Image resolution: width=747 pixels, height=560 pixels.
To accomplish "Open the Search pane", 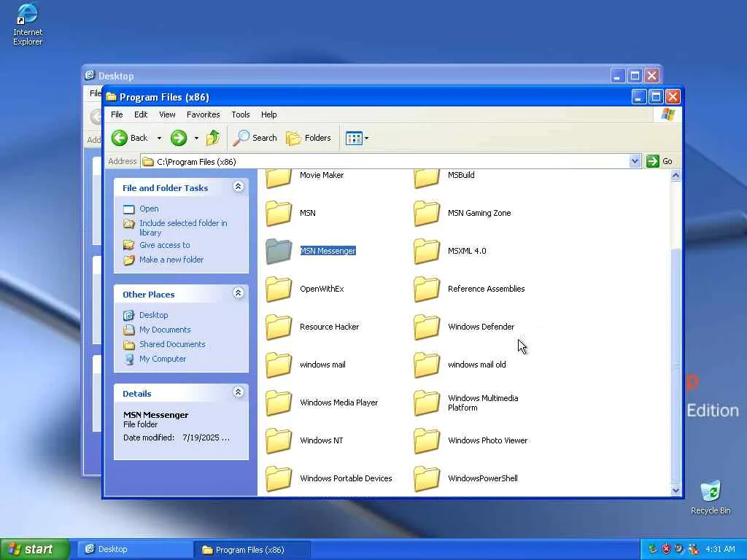I will tap(255, 138).
